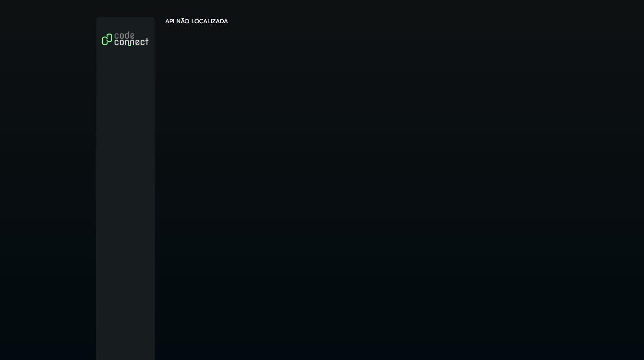Viewport: 644px width, 360px height.
Task: Select the 'API NÃO LOCALIZADA' message text
Action: (196, 21)
